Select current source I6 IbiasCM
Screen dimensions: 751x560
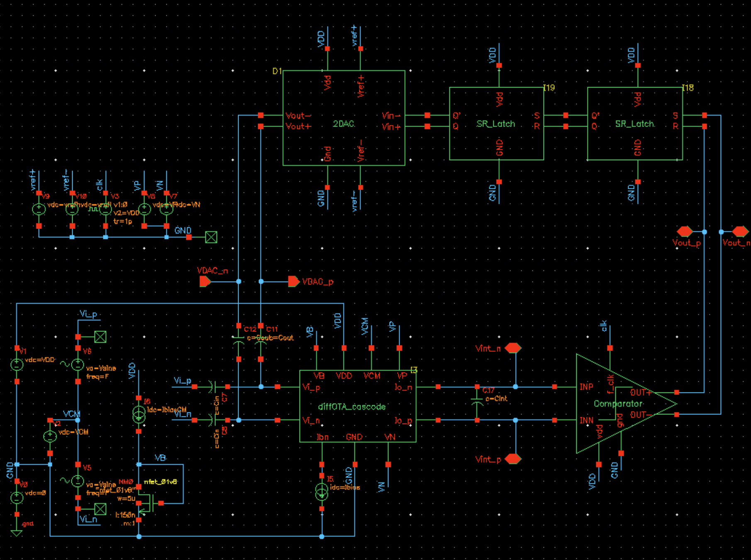click(x=139, y=415)
